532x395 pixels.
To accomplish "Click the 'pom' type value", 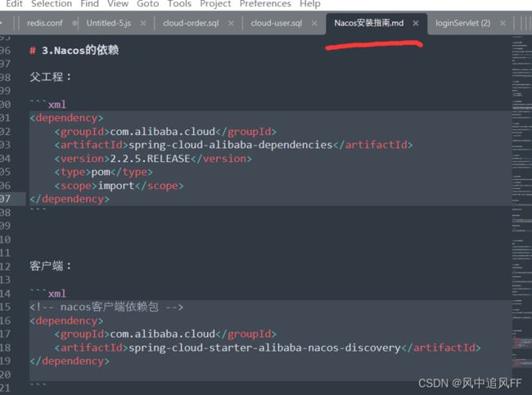I will (x=101, y=173).
